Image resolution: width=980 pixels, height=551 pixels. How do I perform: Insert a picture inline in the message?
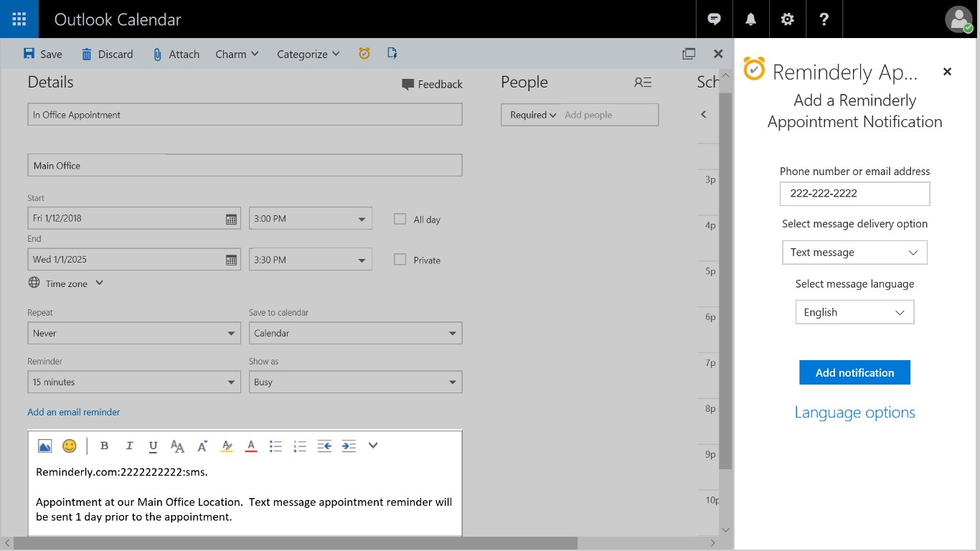coord(44,446)
